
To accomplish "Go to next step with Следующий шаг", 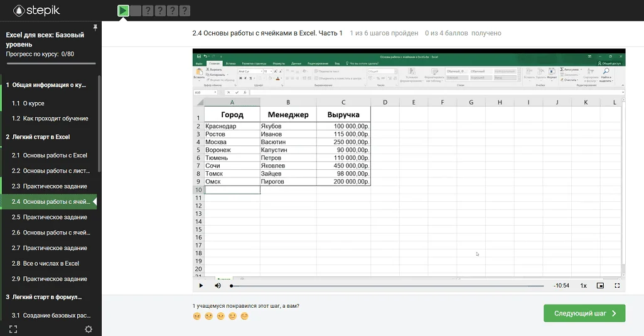I will tap(584, 313).
